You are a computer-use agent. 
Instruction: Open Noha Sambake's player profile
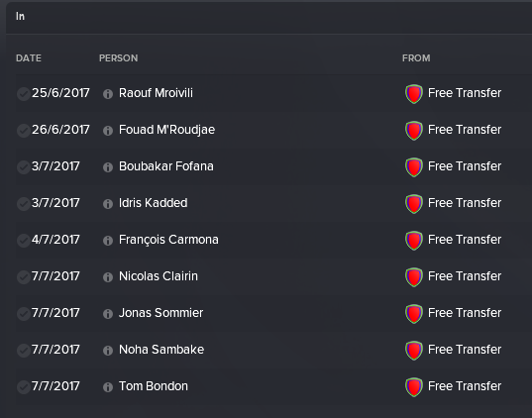tap(161, 350)
